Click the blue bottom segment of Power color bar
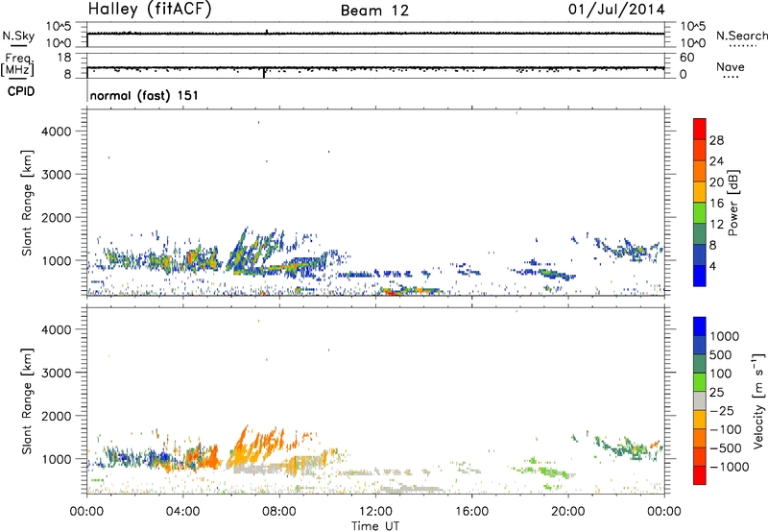Screen dimensions: 768x532 coord(700,276)
